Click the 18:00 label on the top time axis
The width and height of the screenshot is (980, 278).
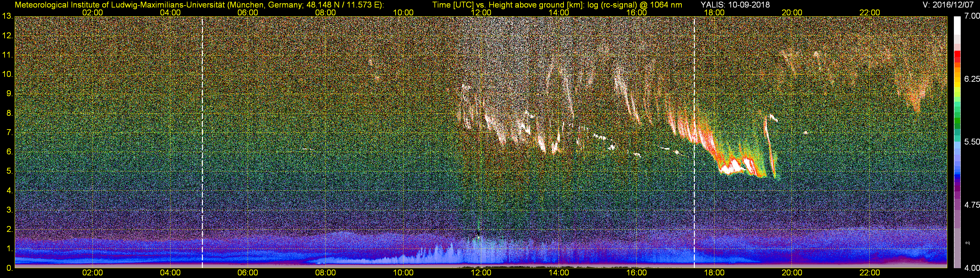714,12
